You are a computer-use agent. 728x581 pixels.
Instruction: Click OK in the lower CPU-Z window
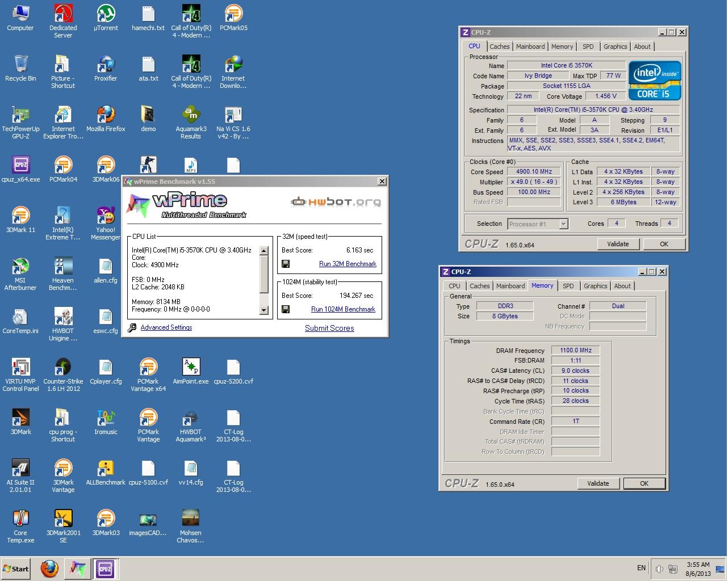644,483
